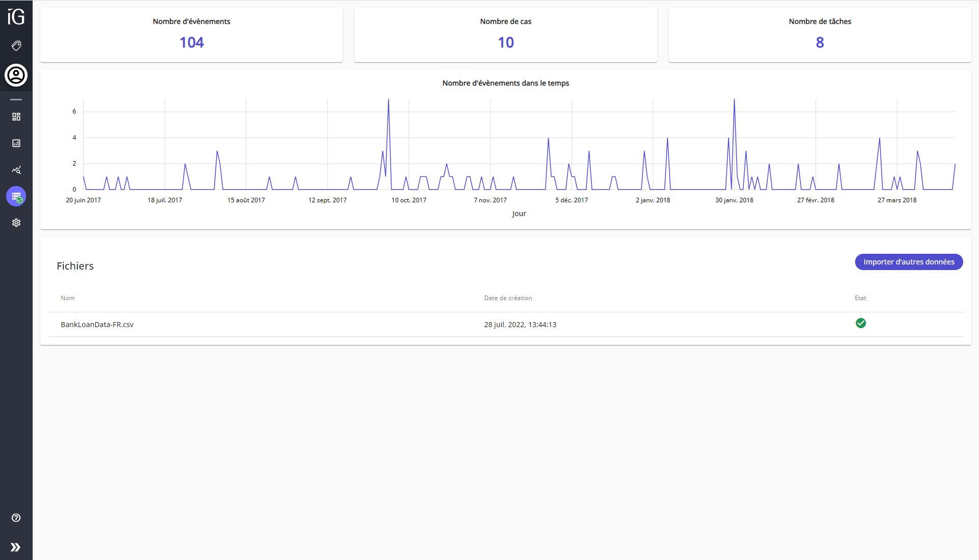Expand the sidebar with double chevron
Screen dimensions: 979x560
[x=16, y=547]
